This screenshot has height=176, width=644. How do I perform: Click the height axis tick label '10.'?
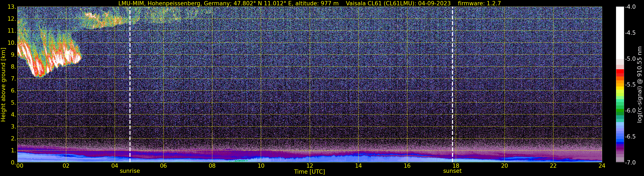[12, 43]
